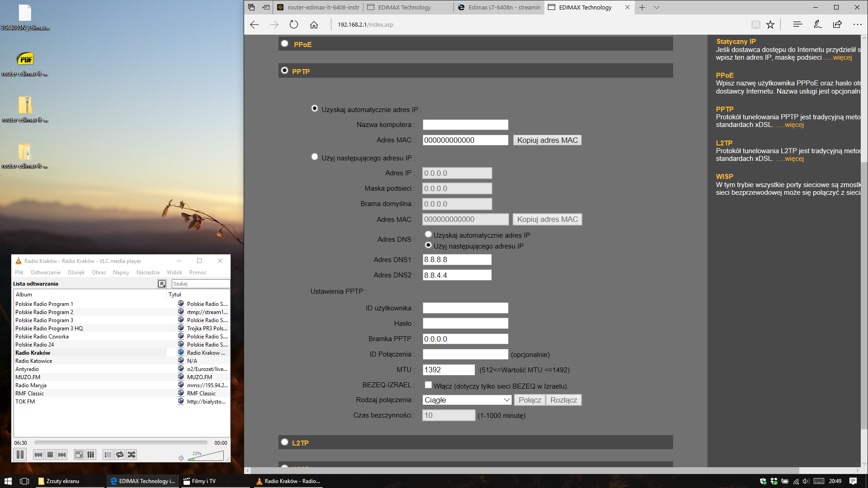Open the Widok menu in VLC
This screenshot has height=488, width=868.
coord(175,272)
